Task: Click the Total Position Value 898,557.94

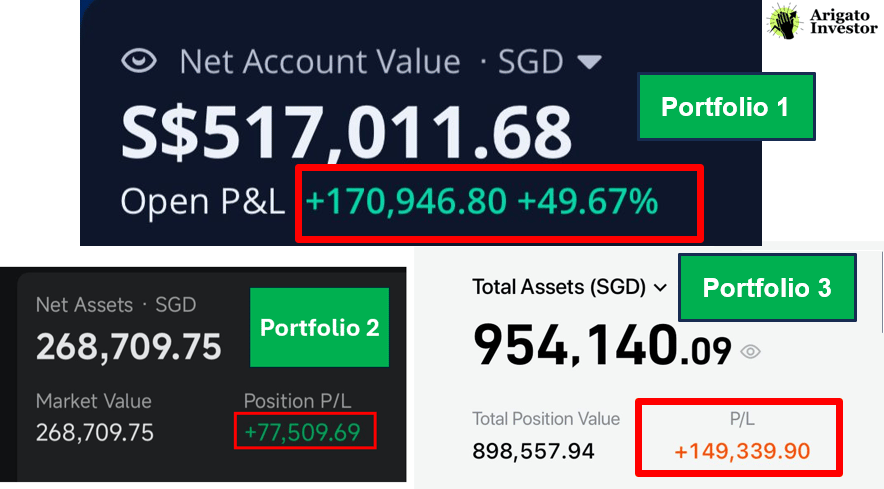Action: point(533,451)
